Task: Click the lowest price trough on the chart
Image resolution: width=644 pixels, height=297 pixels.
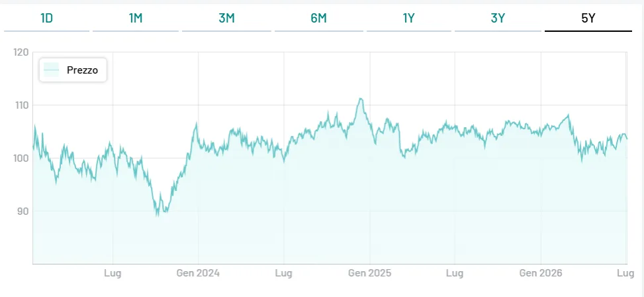Action: tap(157, 215)
